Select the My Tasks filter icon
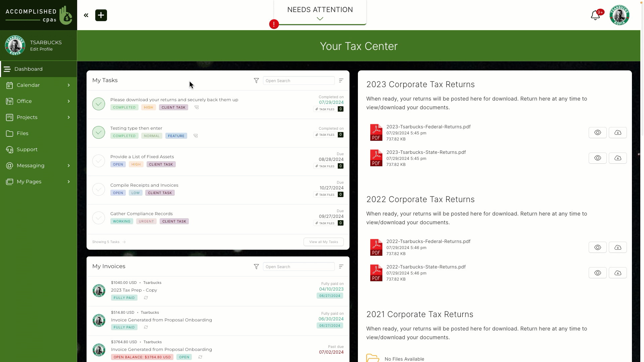 pyautogui.click(x=257, y=80)
